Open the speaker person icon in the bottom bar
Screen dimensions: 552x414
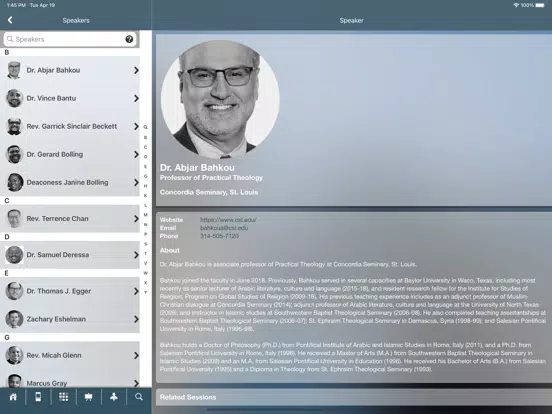[x=113, y=397]
